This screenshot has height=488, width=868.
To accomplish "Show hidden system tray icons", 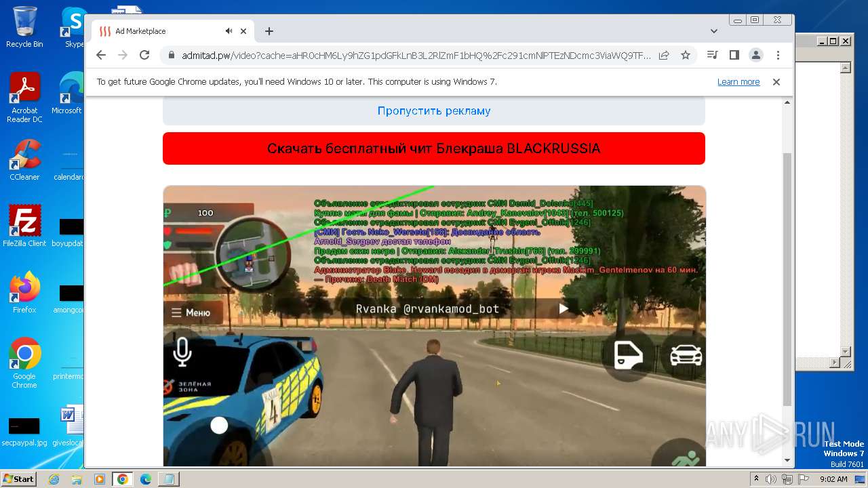I will (x=756, y=479).
